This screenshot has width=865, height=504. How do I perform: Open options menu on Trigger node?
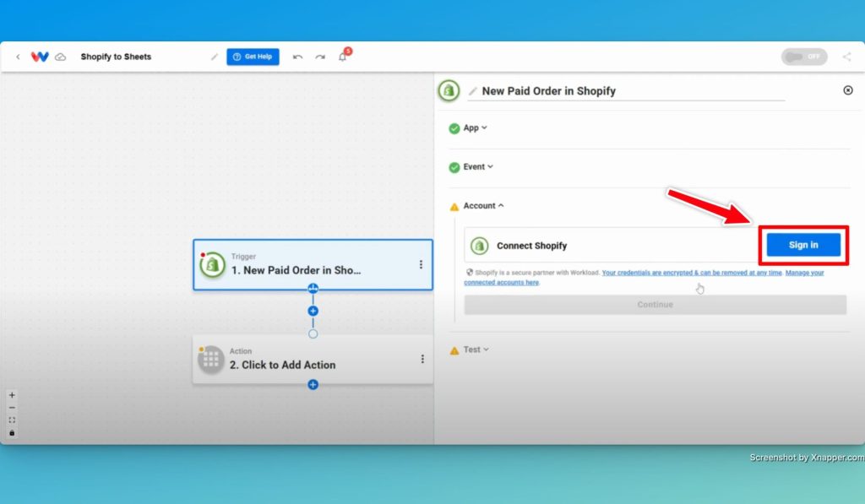tap(421, 265)
